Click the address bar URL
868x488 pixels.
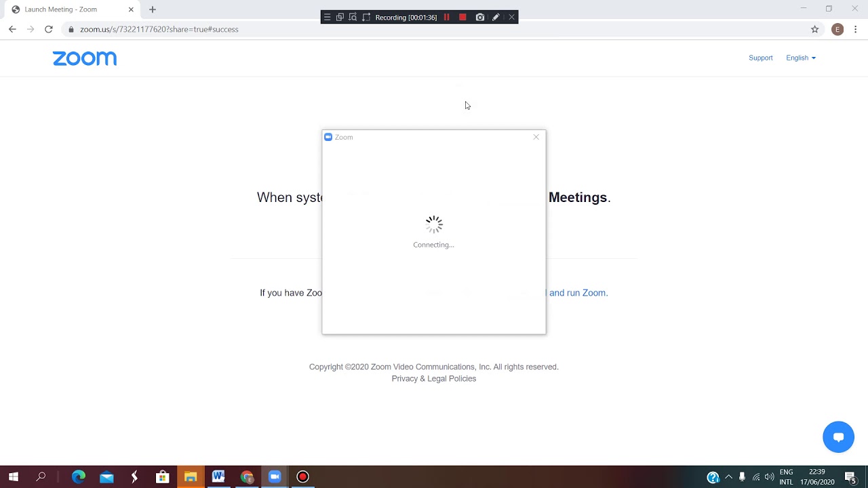coord(159,29)
